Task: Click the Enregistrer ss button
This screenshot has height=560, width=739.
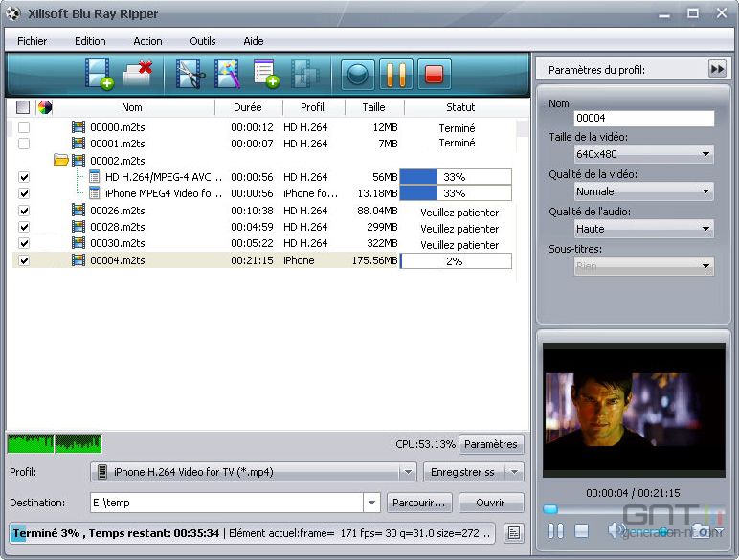Action: 462,472
